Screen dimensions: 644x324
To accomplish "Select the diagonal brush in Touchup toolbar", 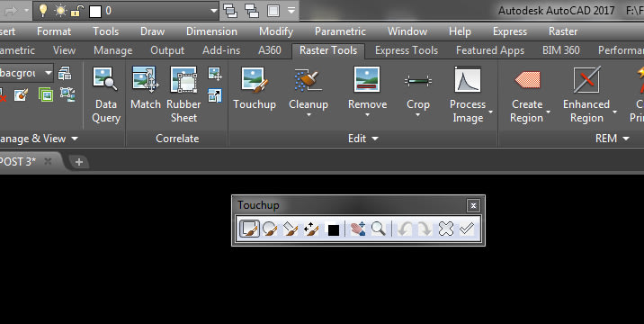I will pyautogui.click(x=291, y=229).
